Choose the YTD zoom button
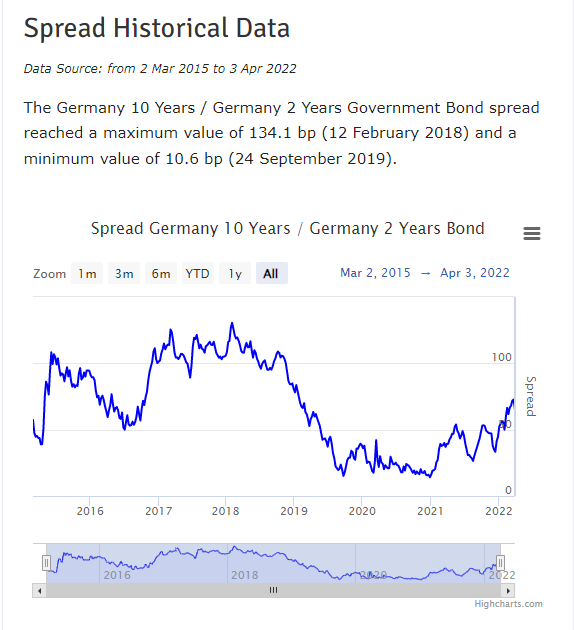574x630 pixels. (198, 274)
